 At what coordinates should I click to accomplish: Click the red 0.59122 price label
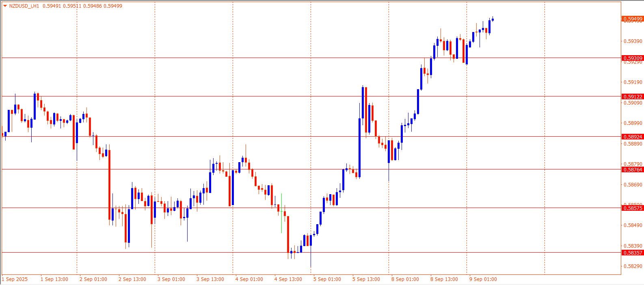pos(633,97)
